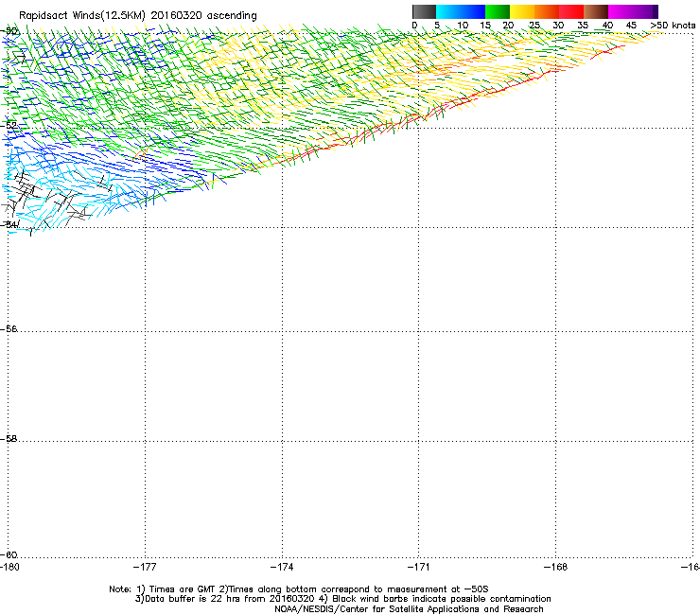This screenshot has width=700, height=615.
Task: Click the longitude label -168
Action: (x=556, y=567)
